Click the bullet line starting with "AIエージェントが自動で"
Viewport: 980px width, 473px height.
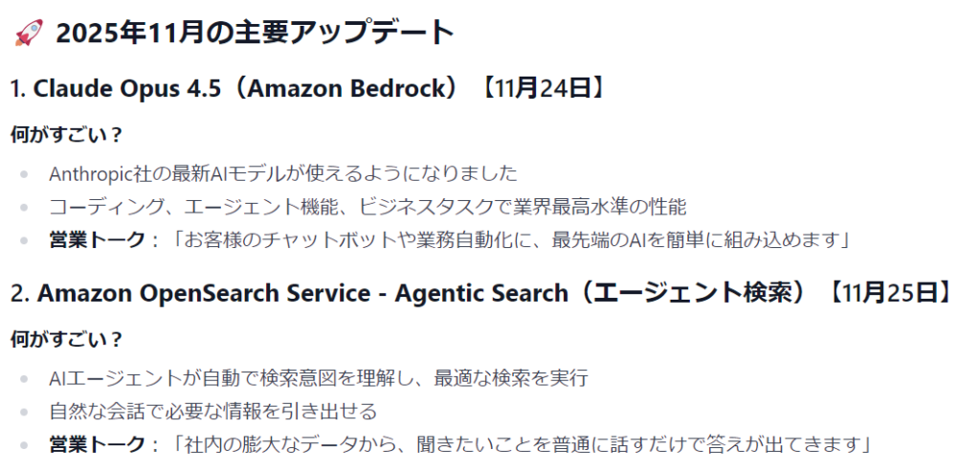318,378
